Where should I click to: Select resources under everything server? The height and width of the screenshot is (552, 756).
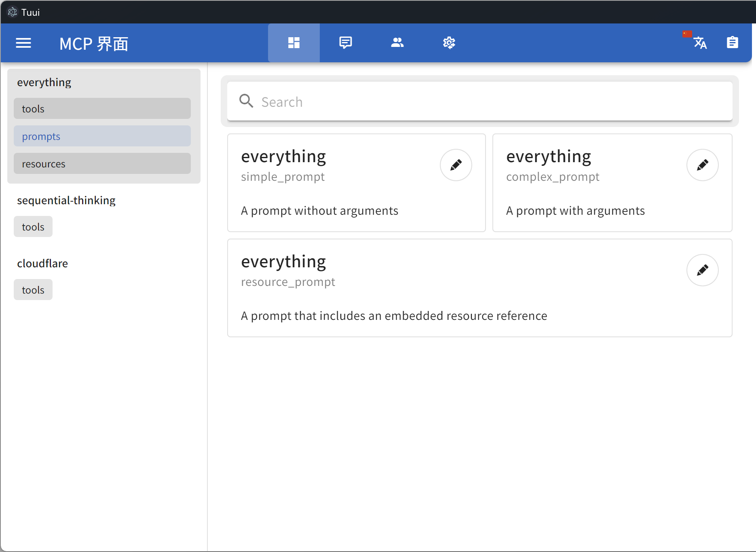click(x=102, y=163)
